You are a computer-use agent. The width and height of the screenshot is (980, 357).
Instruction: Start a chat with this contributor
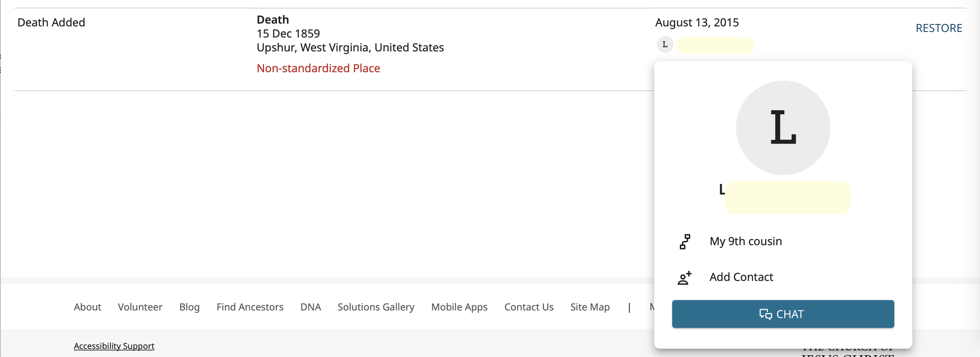783,314
